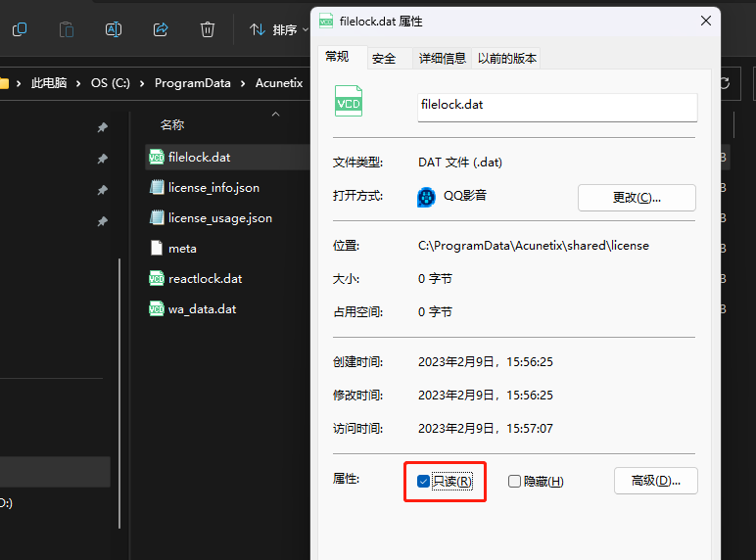Click OS (C:) in the breadcrumb path
This screenshot has width=756, height=560.
tap(111, 83)
